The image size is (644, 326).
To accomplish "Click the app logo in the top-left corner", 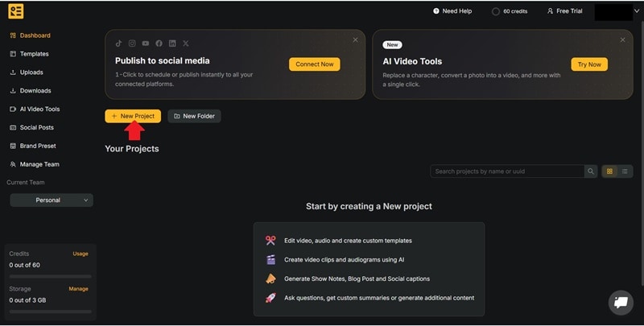I will [x=15, y=11].
